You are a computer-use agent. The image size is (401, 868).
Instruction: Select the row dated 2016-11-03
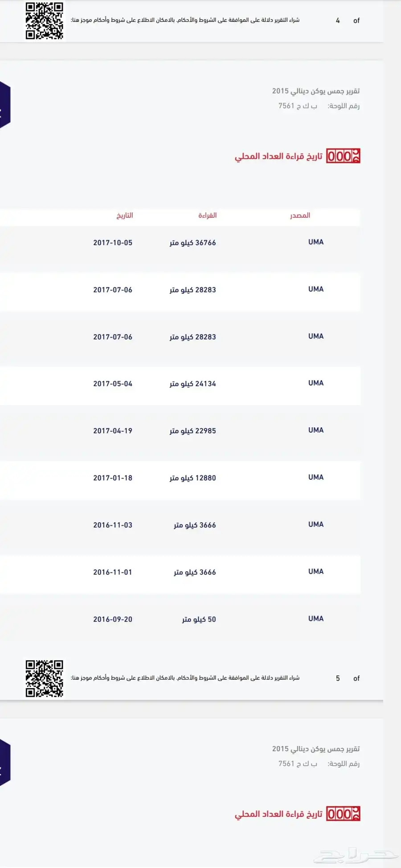coord(180,525)
